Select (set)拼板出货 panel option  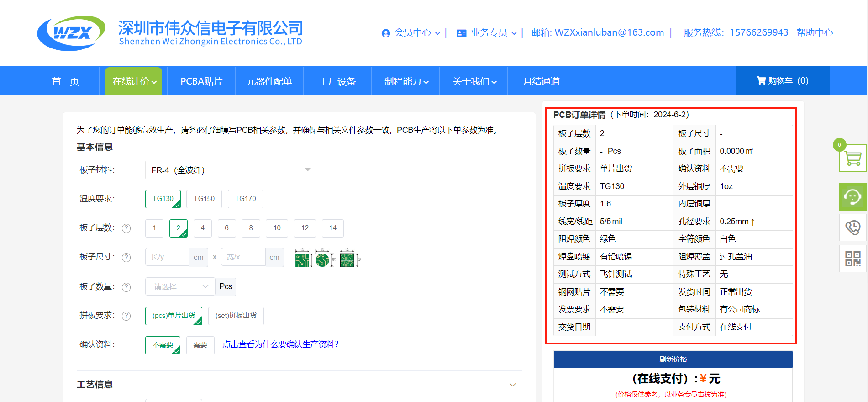click(236, 316)
